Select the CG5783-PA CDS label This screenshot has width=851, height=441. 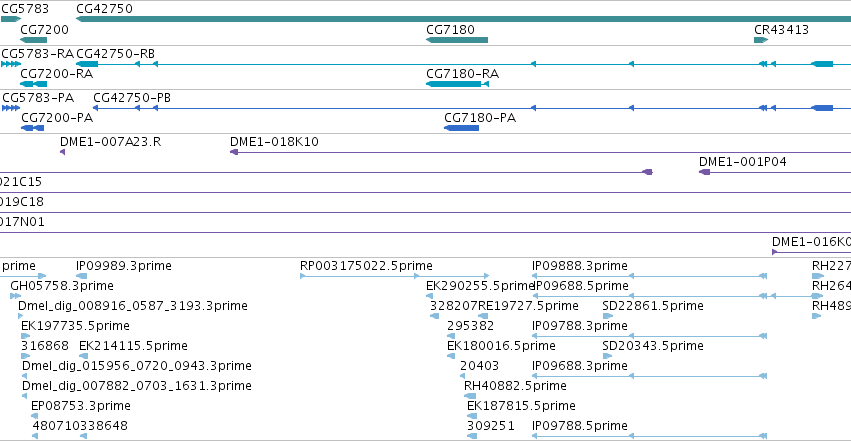(x=38, y=98)
